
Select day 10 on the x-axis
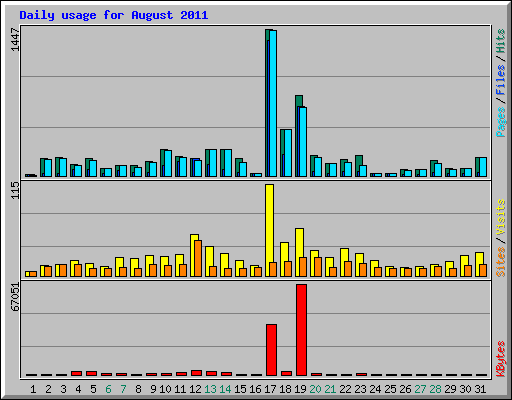coord(165,389)
